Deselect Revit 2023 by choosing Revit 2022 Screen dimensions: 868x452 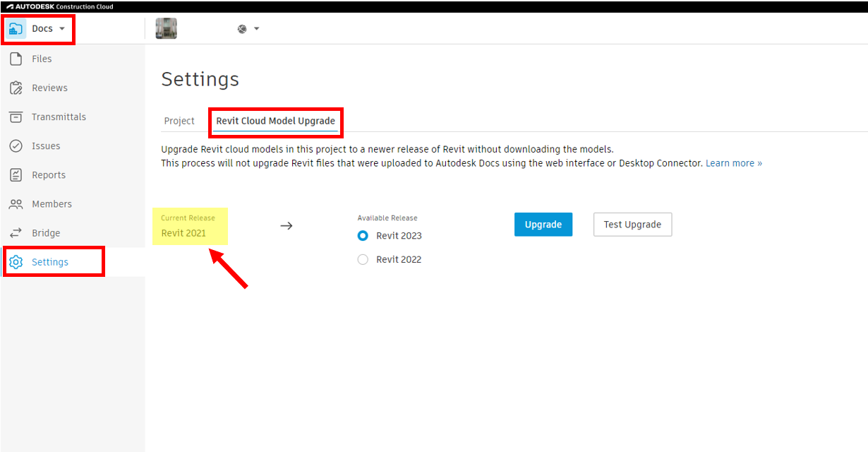(x=363, y=259)
